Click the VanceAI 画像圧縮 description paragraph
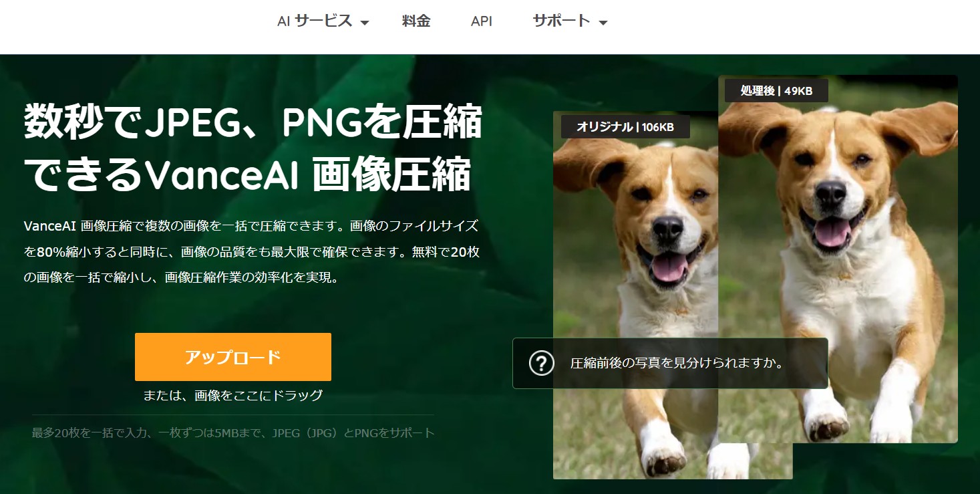 point(251,251)
